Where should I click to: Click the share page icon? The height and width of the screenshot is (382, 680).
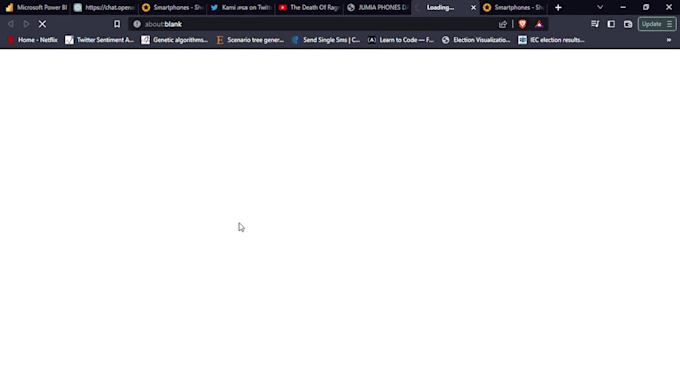[x=503, y=24]
